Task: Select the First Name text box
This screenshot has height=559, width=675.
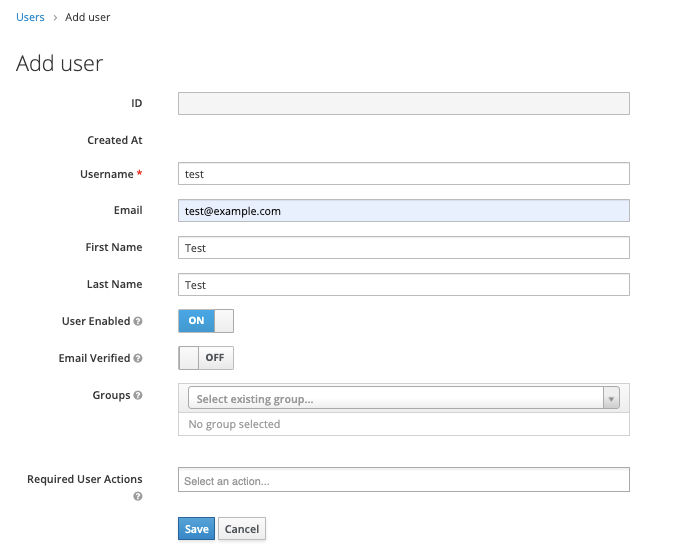Action: (x=404, y=248)
